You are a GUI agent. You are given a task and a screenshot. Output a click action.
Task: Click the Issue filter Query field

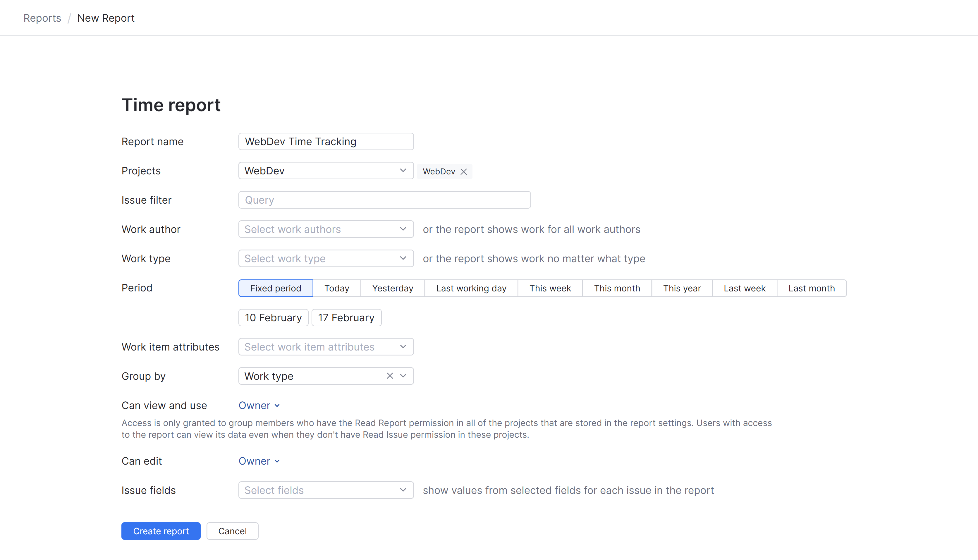384,200
